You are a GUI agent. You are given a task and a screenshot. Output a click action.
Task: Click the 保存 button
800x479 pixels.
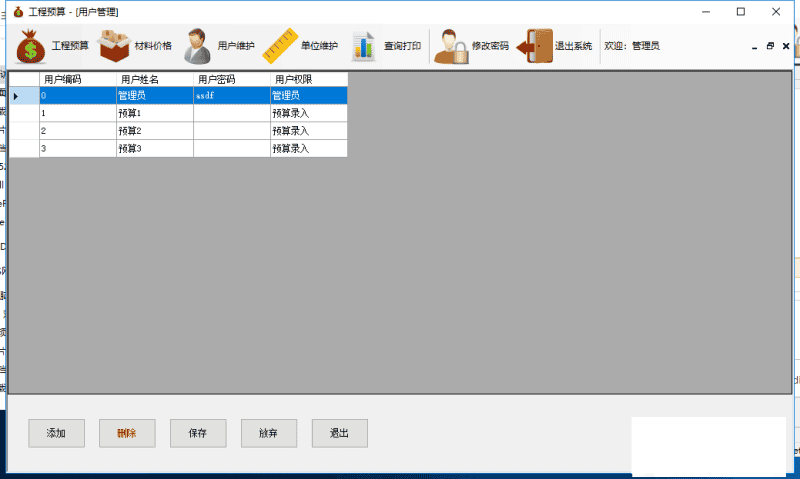[x=198, y=433]
